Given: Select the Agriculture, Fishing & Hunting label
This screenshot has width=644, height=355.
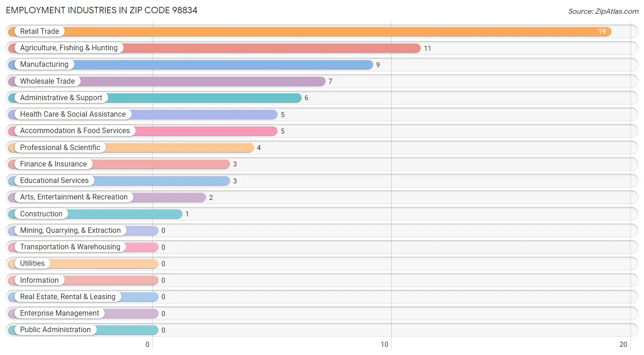Looking at the screenshot, I should tap(69, 48).
